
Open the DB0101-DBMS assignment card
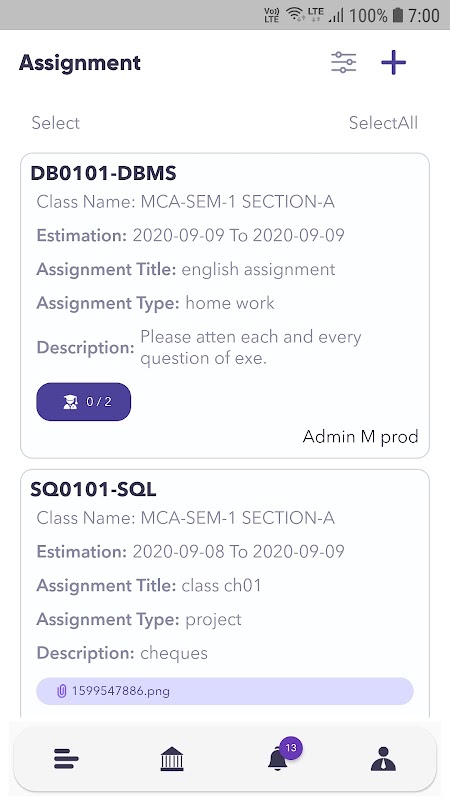225,305
